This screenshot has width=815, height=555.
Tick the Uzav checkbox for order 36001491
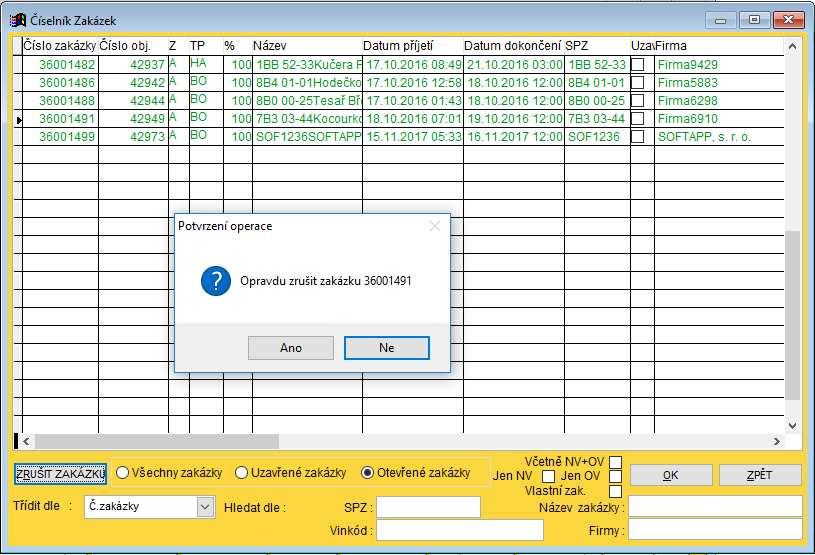point(637,118)
